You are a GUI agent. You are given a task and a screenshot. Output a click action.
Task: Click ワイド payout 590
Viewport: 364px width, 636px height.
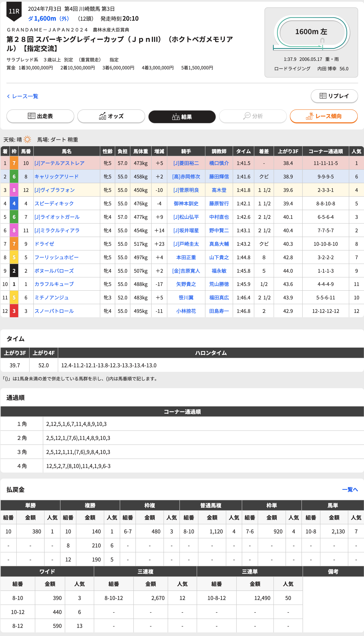[x=57, y=626]
